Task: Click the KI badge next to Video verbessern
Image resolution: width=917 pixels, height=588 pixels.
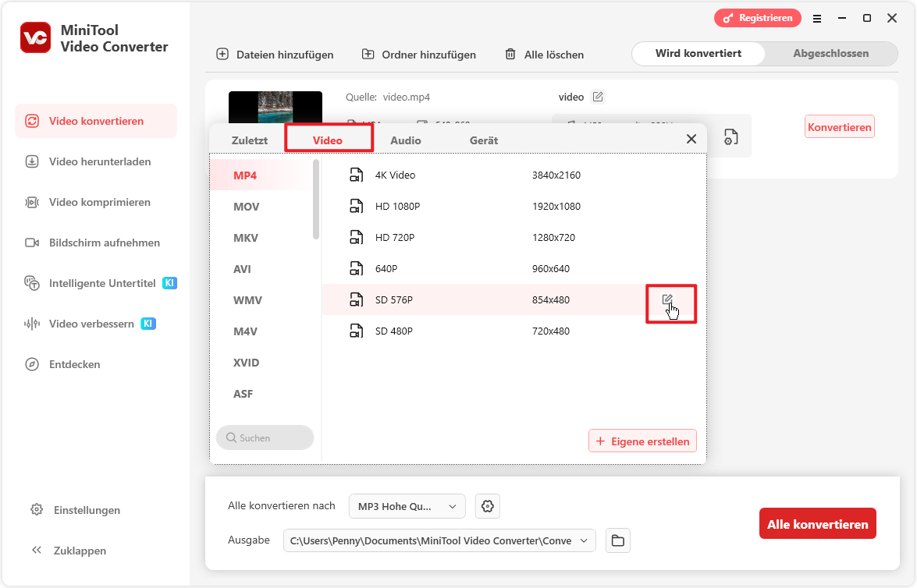Action: (x=148, y=323)
